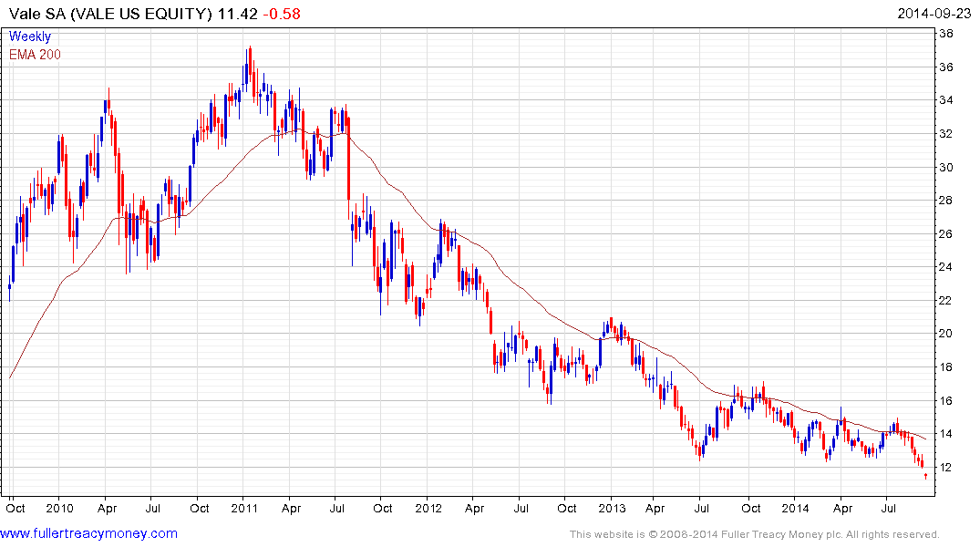Click the '36' price axis label
980x547 pixels.
coord(946,67)
